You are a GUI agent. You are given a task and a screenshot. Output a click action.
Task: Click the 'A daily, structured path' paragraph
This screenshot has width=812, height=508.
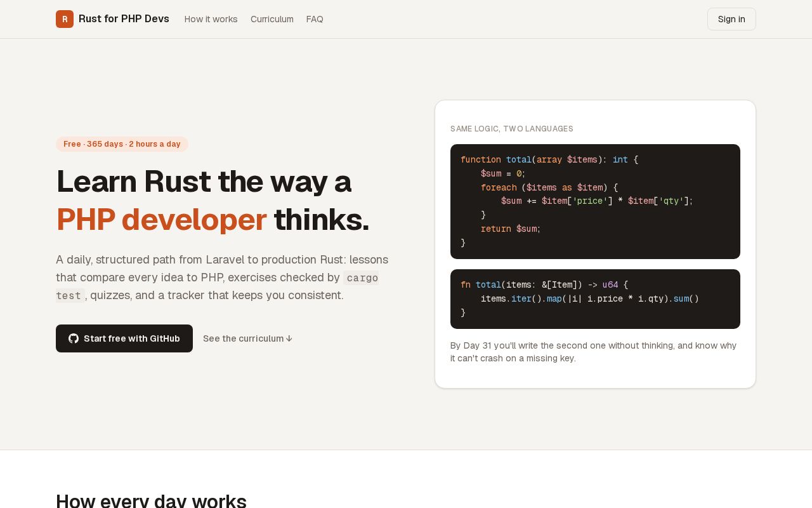click(x=222, y=277)
